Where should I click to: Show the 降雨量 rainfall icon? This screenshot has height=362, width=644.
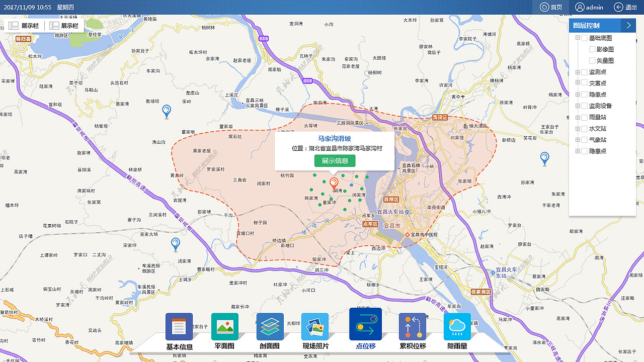(457, 327)
